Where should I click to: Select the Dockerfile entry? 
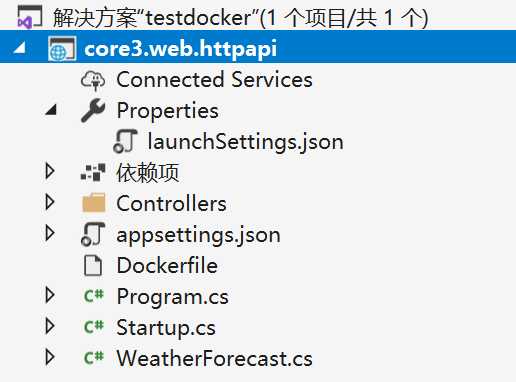tap(167, 266)
